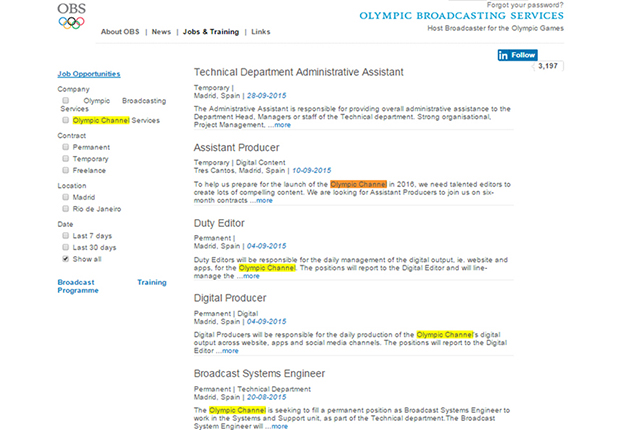625x430 pixels.
Task: Check the Olympic Broadcasting Services company checkbox
Action: click(x=66, y=101)
